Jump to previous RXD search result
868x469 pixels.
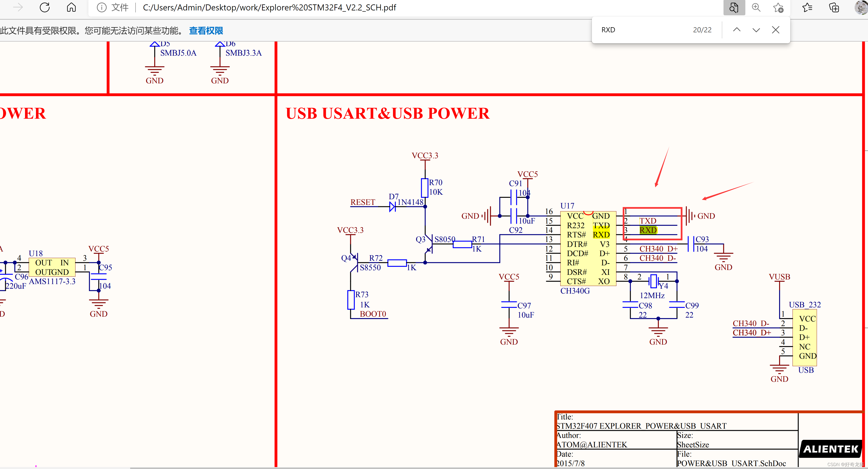click(737, 30)
